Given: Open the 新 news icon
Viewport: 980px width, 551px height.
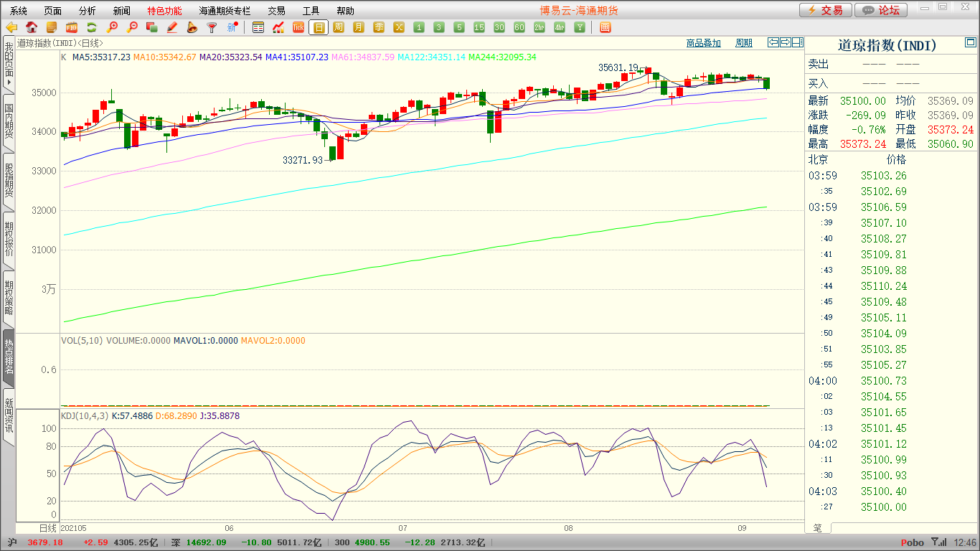Looking at the screenshot, I should coord(232,27).
